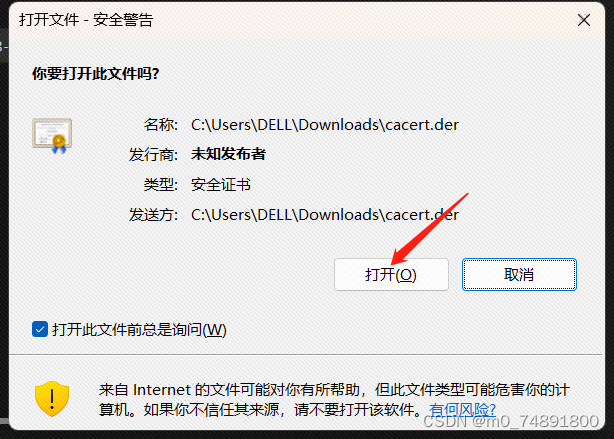Click the 取消 button
The width and height of the screenshot is (614, 439).
click(519, 275)
